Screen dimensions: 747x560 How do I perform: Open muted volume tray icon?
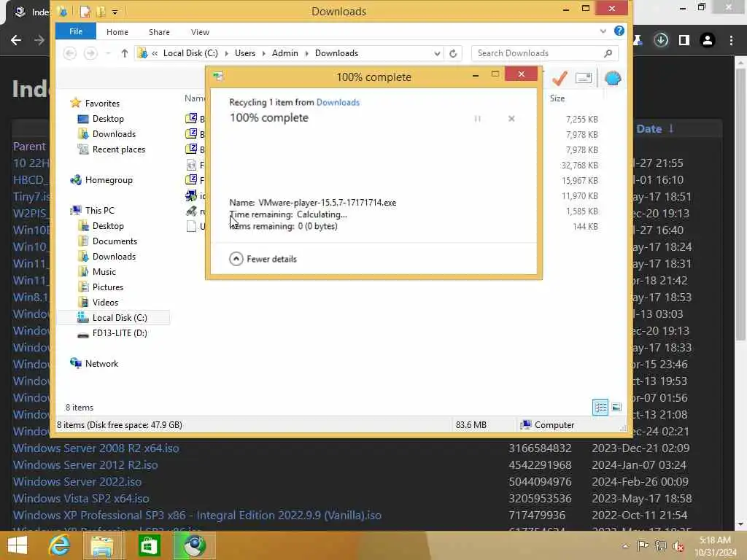pos(678,546)
